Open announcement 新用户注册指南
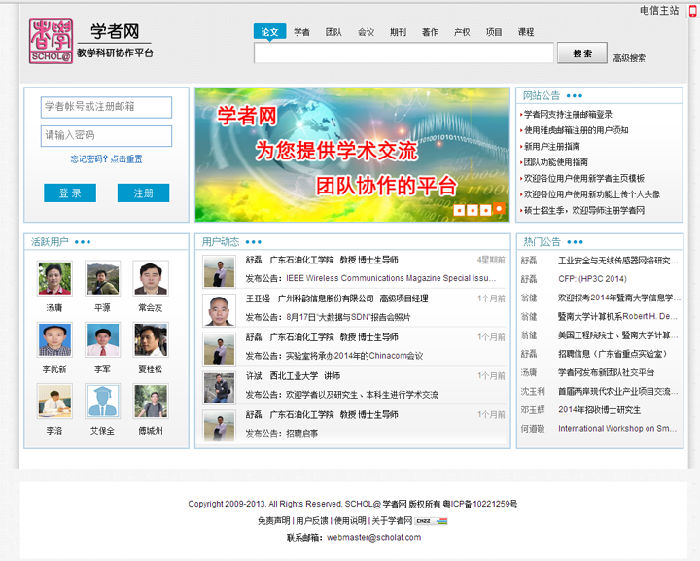Image resolution: width=700 pixels, height=561 pixels. point(551,146)
